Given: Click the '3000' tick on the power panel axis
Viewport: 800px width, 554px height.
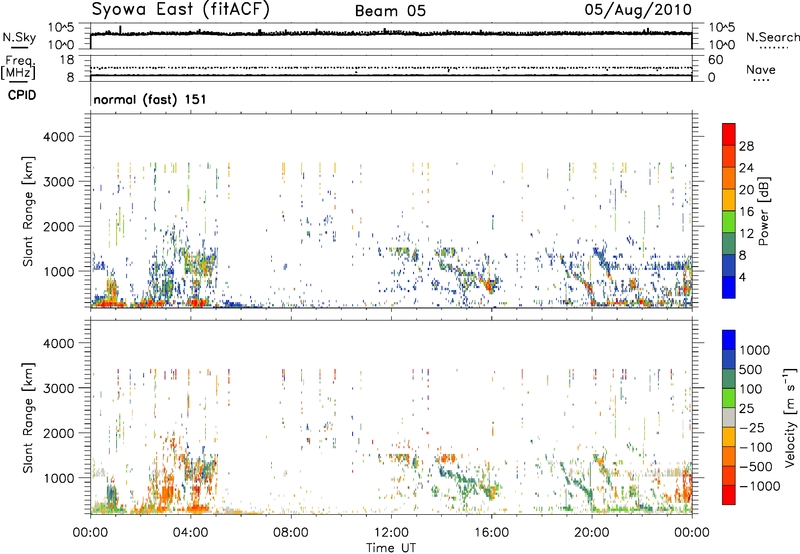Looking at the screenshot, I should 58,182.
